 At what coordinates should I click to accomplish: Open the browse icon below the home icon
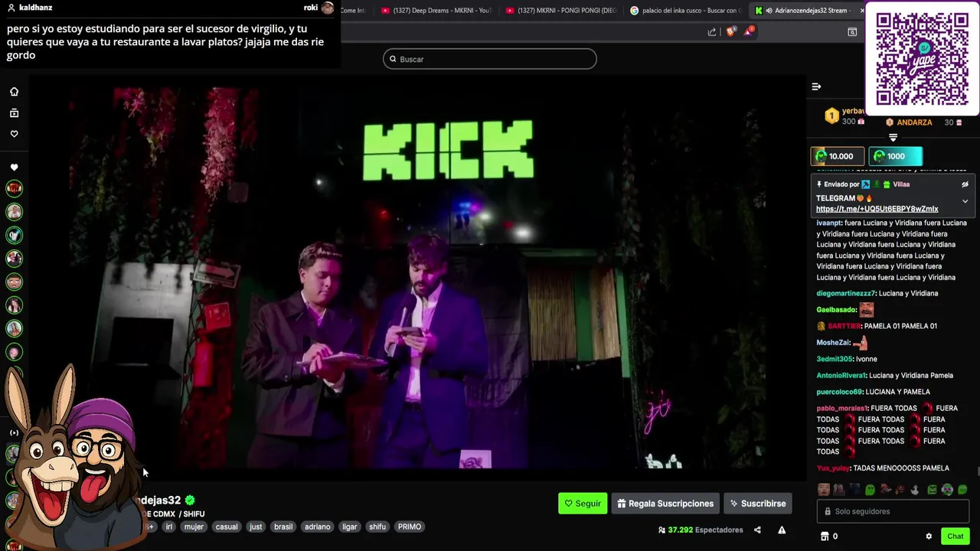(x=14, y=113)
